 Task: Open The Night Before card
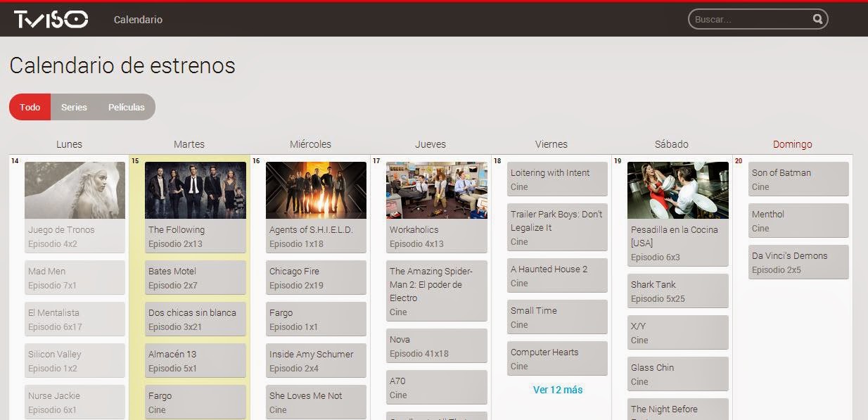(x=678, y=409)
